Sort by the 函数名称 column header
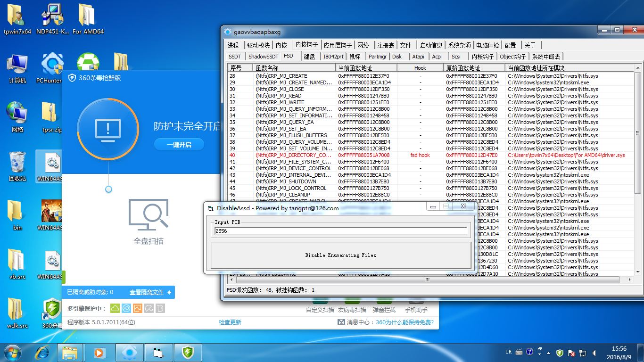The image size is (644, 362). point(294,68)
